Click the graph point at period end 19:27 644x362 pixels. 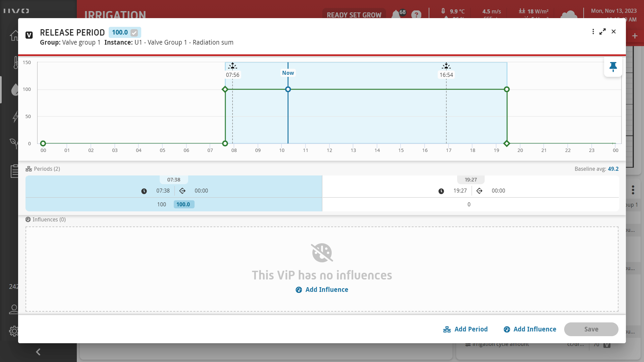click(507, 144)
